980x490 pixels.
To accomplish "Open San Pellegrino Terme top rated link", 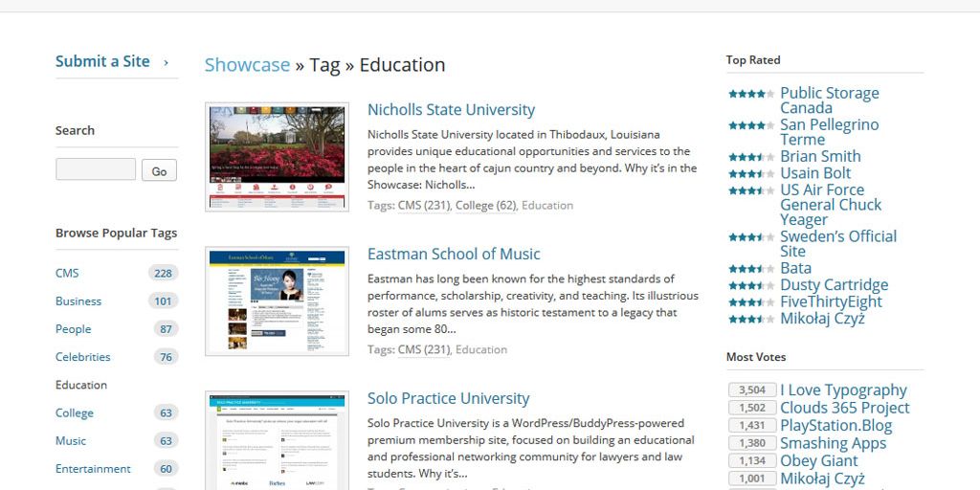I will pos(830,132).
